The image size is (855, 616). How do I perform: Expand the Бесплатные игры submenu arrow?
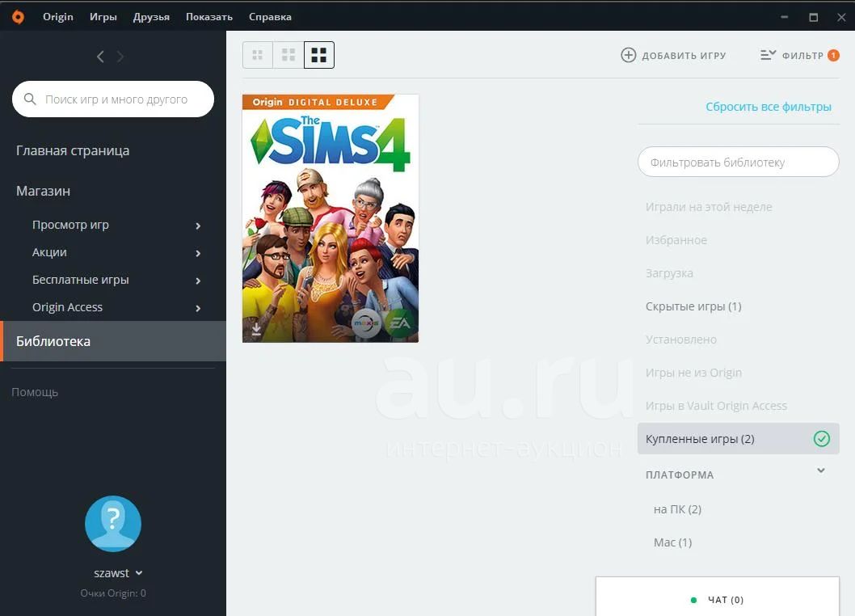tap(198, 281)
